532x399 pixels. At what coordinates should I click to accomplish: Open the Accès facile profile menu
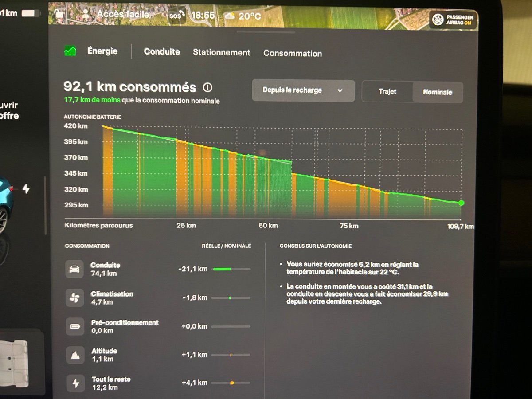click(116, 14)
